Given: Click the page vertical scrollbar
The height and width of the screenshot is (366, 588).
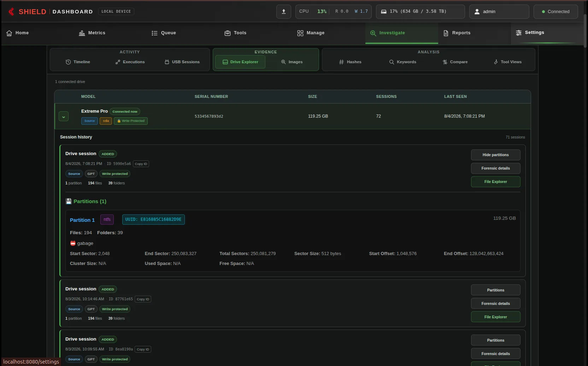Looking at the screenshot, I should pyautogui.click(x=586, y=30).
